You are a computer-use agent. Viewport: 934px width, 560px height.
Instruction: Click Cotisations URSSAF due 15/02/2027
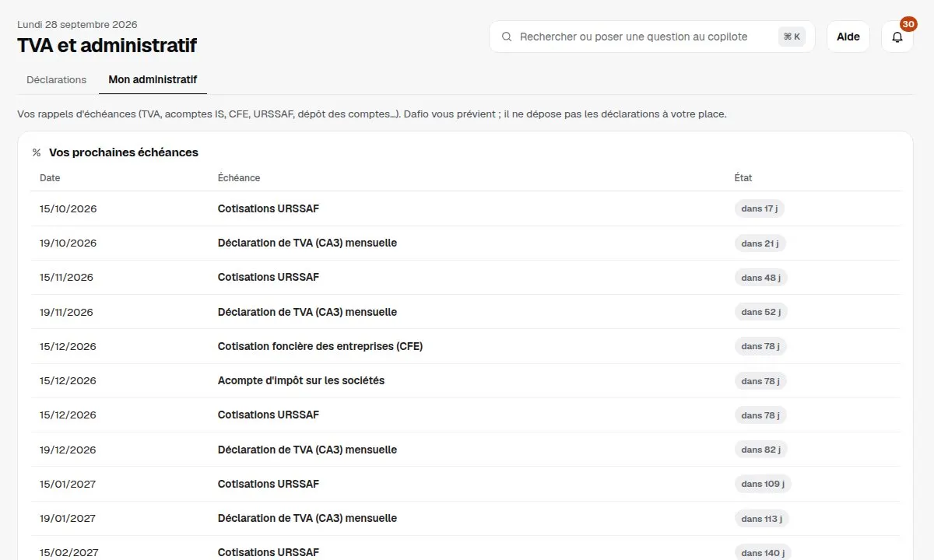269,552
